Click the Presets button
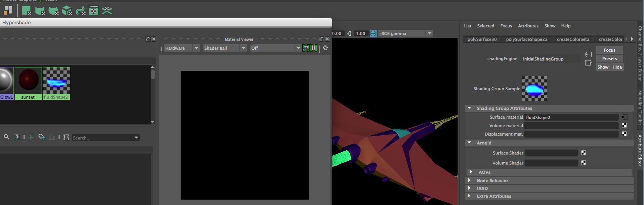The width and height of the screenshot is (644, 205). pyautogui.click(x=609, y=59)
